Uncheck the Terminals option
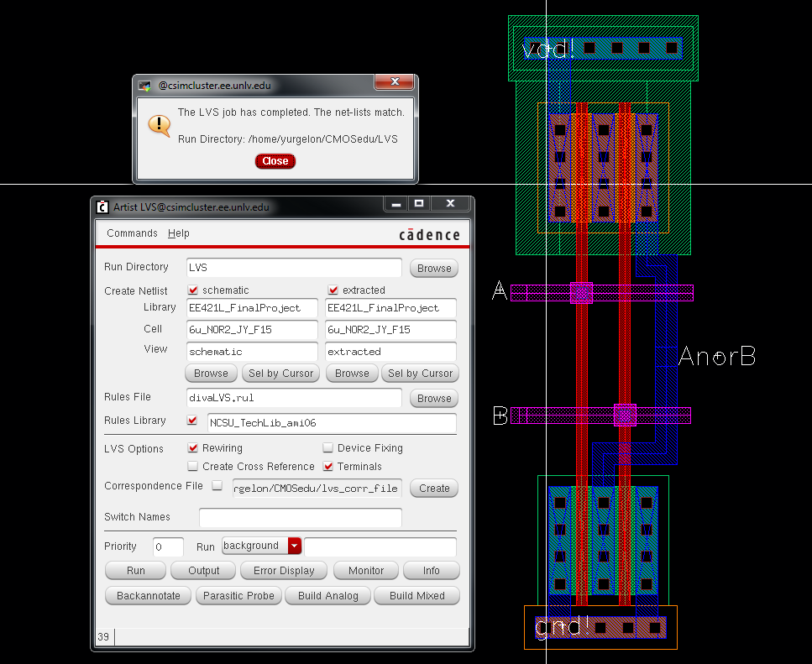Screen dimensions: 812x664 pyautogui.click(x=328, y=467)
